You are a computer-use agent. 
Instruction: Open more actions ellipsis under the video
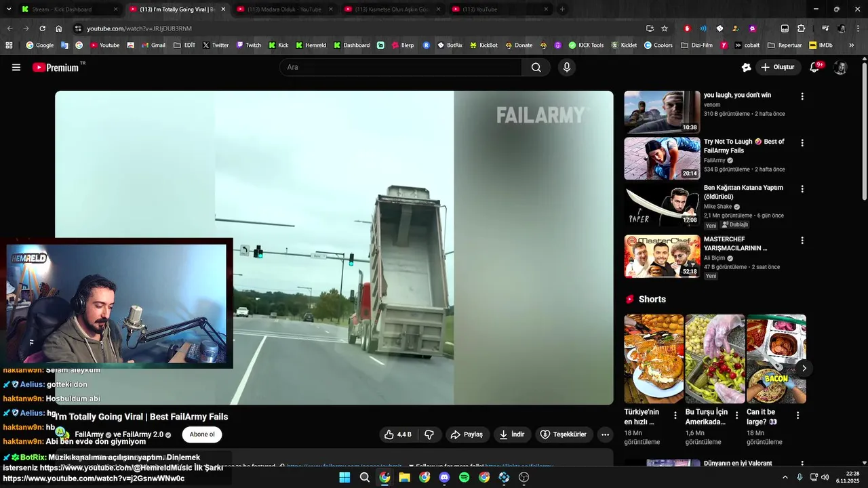tap(605, 434)
